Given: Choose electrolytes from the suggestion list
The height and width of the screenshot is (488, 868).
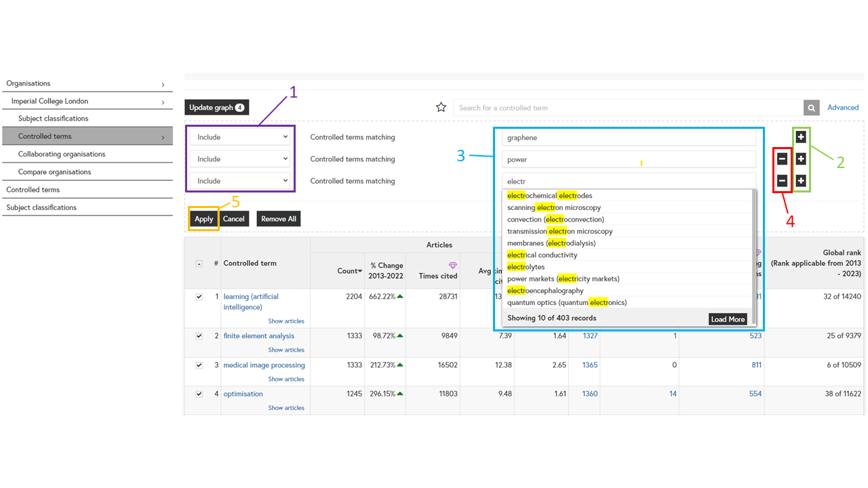Looking at the screenshot, I should pos(526,267).
